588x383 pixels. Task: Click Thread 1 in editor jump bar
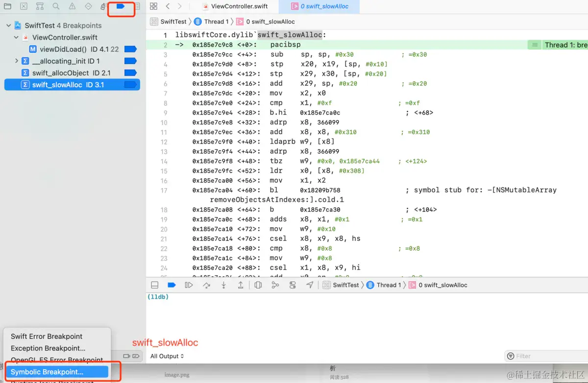(211, 22)
